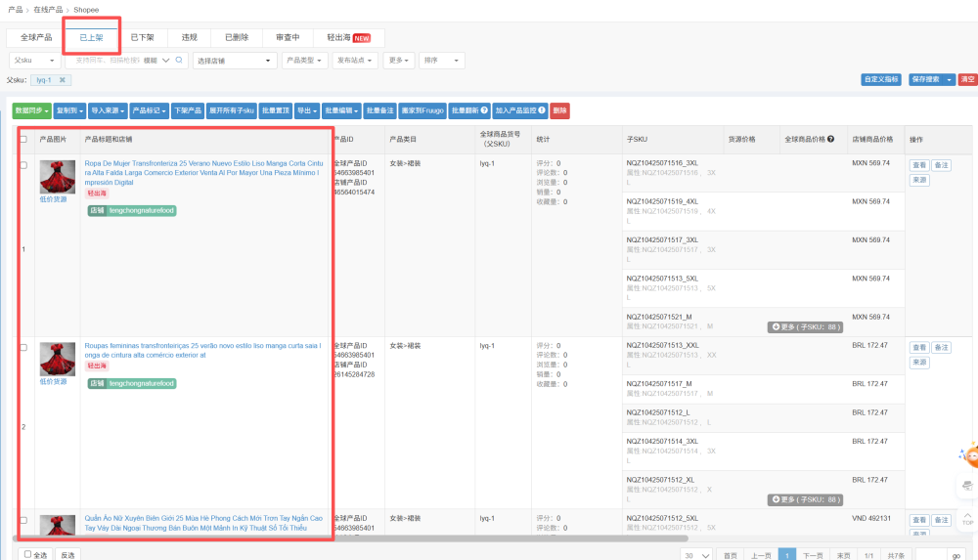Screen dimensions: 978x560
Task: Switch to the 已下架 tab
Action: tap(142, 37)
